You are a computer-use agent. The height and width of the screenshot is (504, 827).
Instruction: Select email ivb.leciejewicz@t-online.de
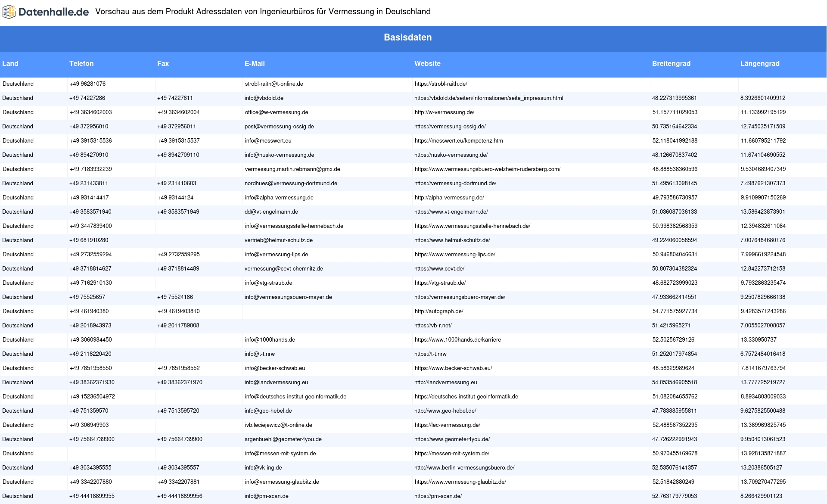[x=279, y=425]
